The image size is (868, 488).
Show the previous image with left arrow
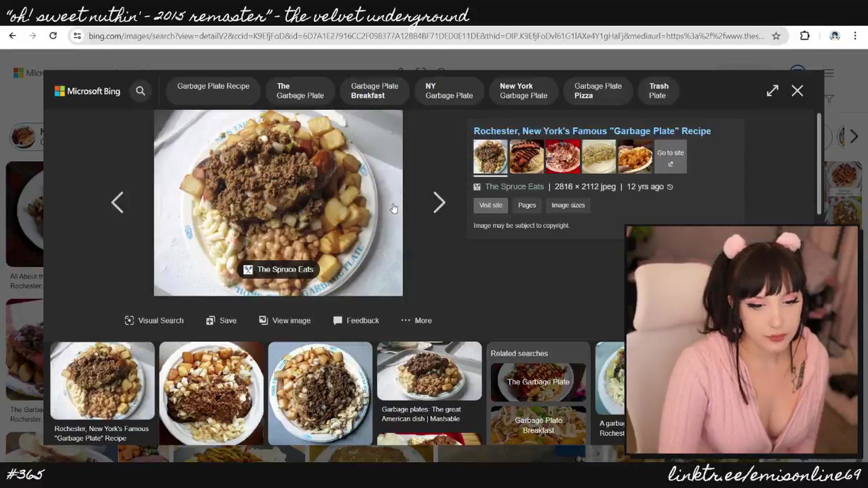click(117, 202)
